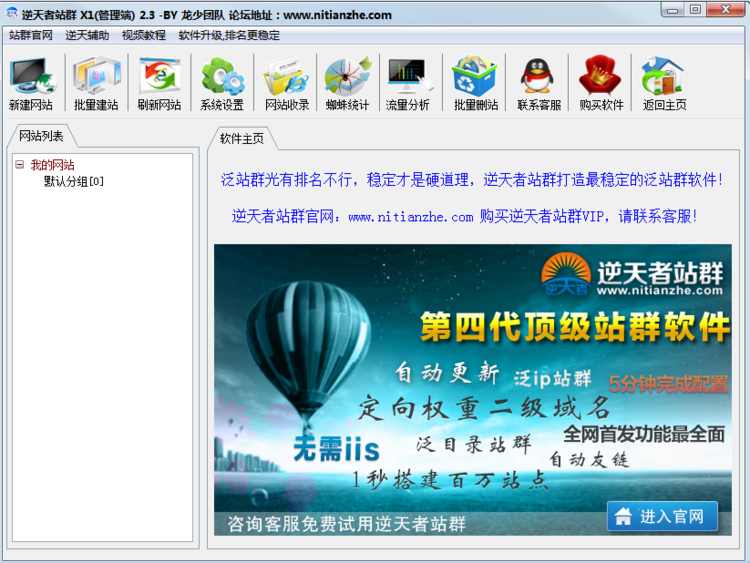The height and width of the screenshot is (563, 750).
Task: Click www.nitianzhe.com in blue text line
Action: (410, 217)
